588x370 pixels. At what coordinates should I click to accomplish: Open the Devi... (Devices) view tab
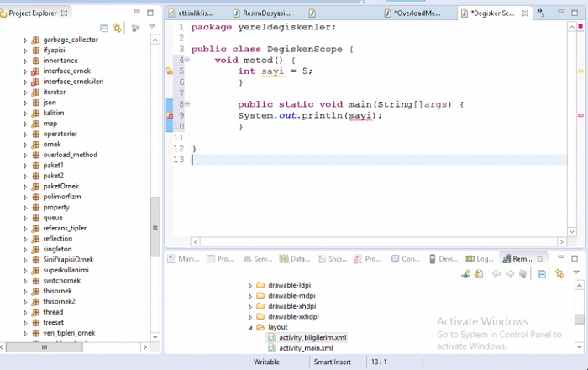[444, 259]
